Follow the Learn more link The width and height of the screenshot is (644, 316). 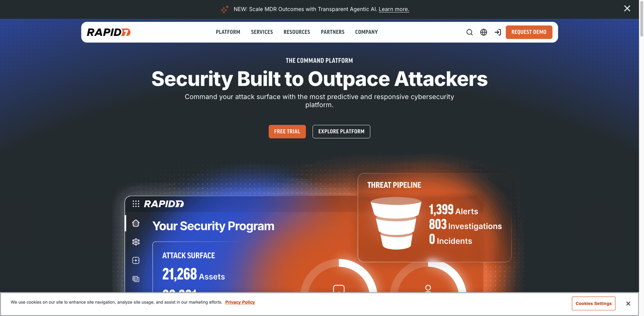(x=394, y=9)
